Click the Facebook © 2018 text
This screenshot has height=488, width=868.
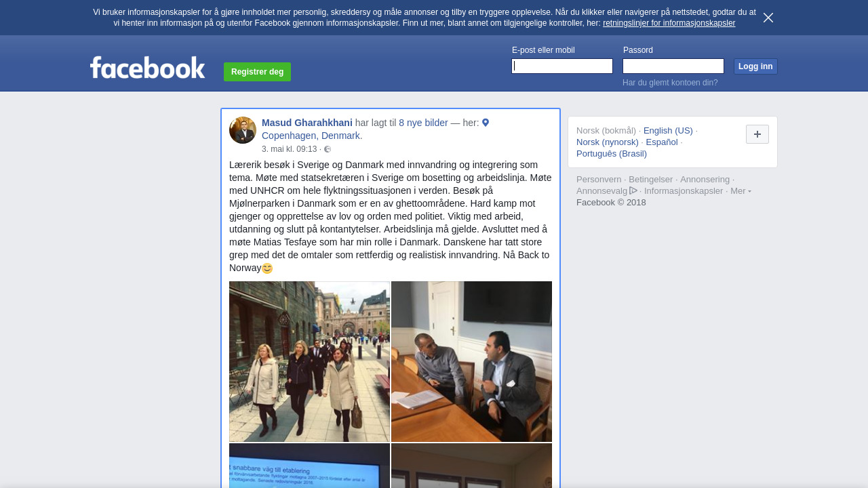611,203
